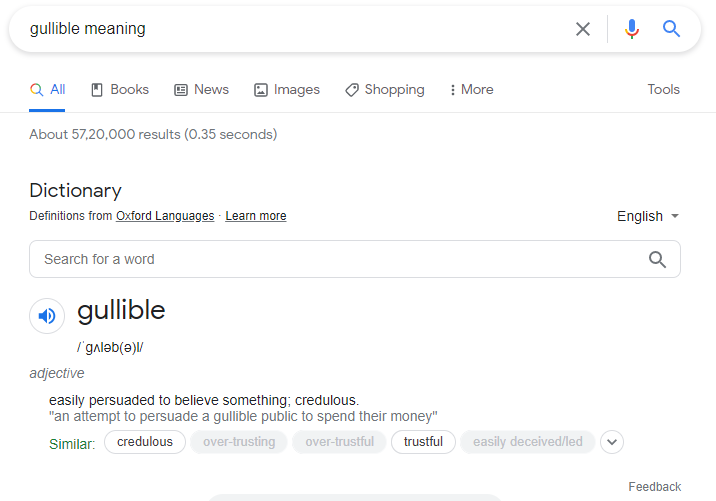Click the blue search magnifier icon

click(672, 29)
